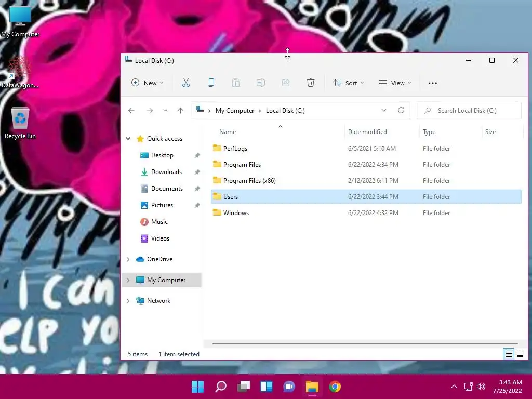Select My Computer desktop icon
Viewport: 532px width, 399px height.
(20, 21)
